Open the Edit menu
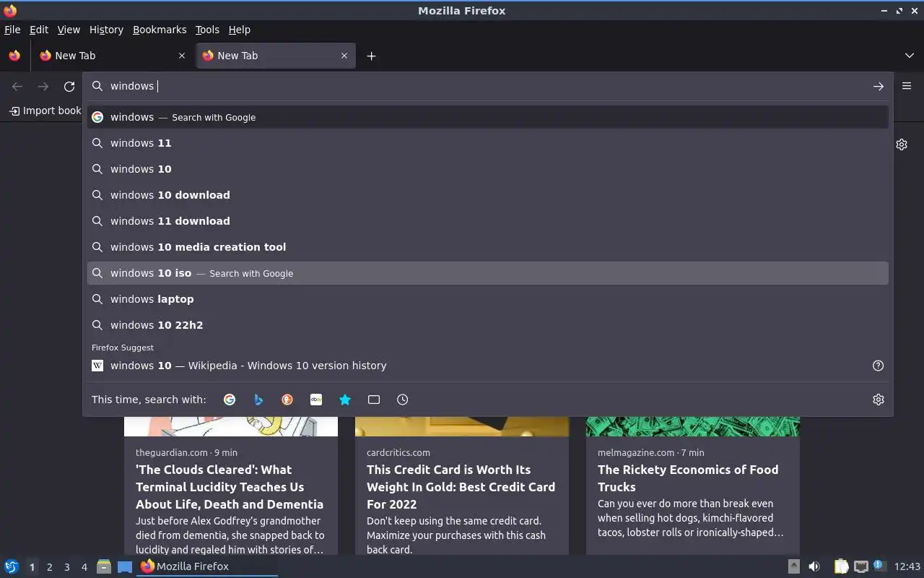The height and width of the screenshot is (578, 924). click(39, 30)
